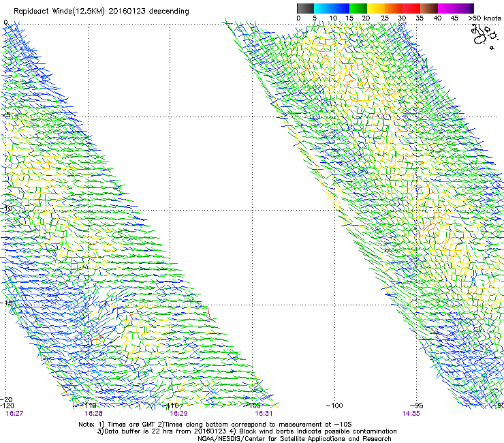The height and width of the screenshot is (443, 504).
Task: Click the magenta-purple 40-50 knots legend segment
Action: coord(456,8)
